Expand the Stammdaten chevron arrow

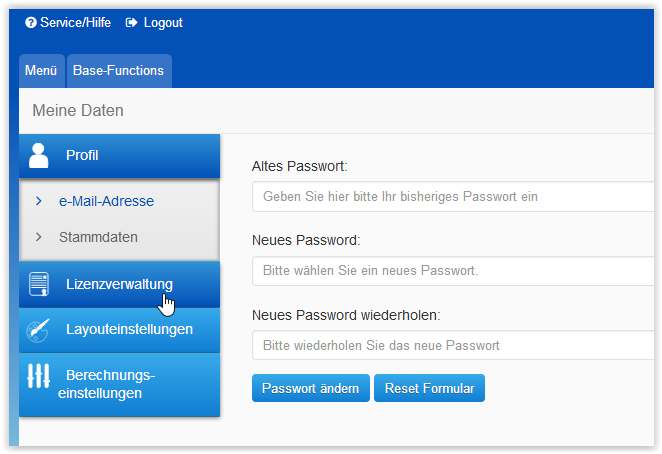pyautogui.click(x=38, y=237)
